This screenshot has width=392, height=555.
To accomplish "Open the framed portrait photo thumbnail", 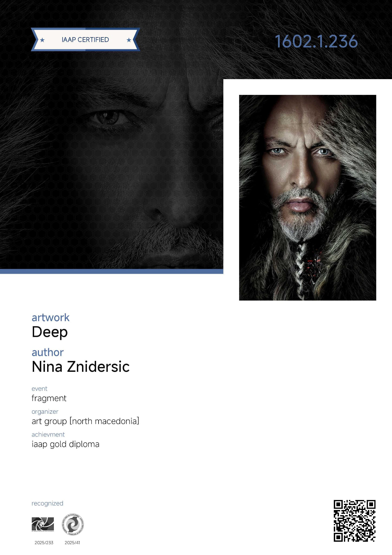I will click(x=308, y=198).
